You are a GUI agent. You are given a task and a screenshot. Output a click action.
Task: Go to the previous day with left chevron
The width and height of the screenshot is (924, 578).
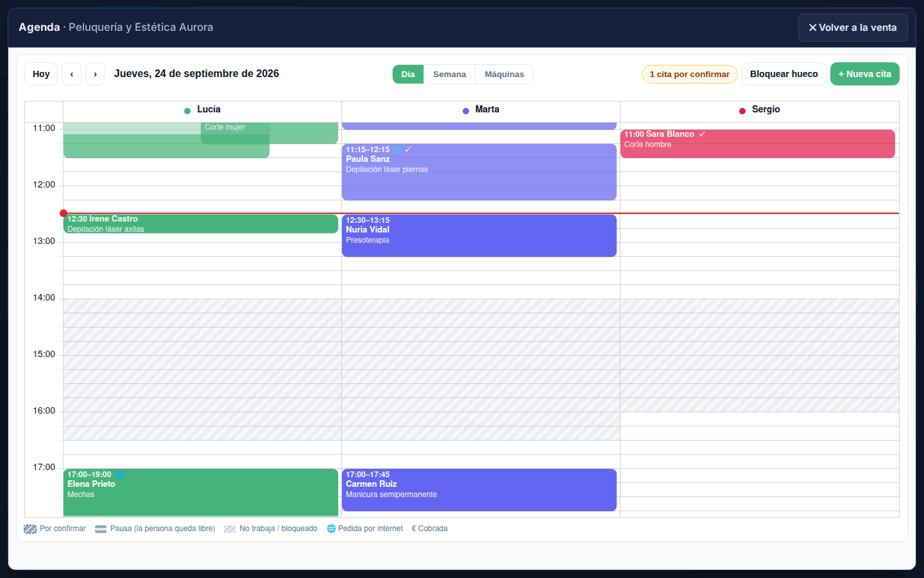point(71,74)
